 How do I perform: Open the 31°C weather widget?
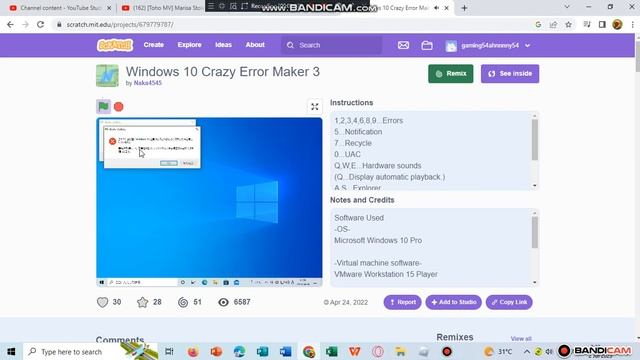498,351
